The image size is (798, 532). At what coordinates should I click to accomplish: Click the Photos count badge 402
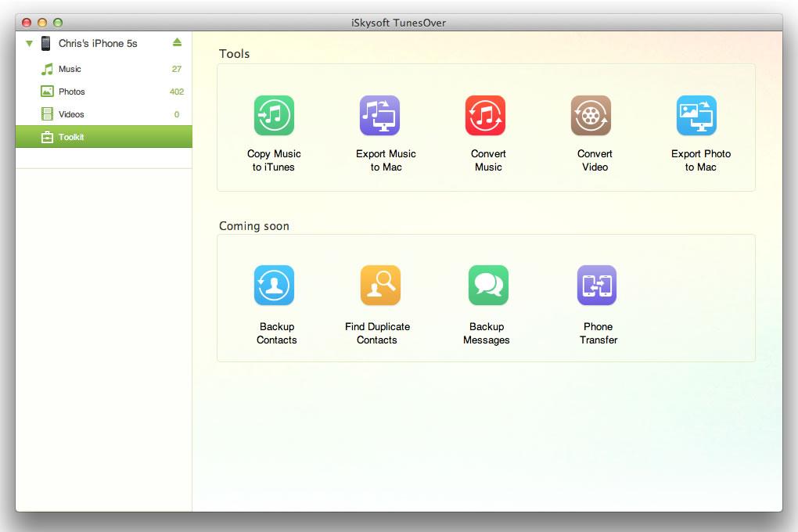tap(176, 92)
